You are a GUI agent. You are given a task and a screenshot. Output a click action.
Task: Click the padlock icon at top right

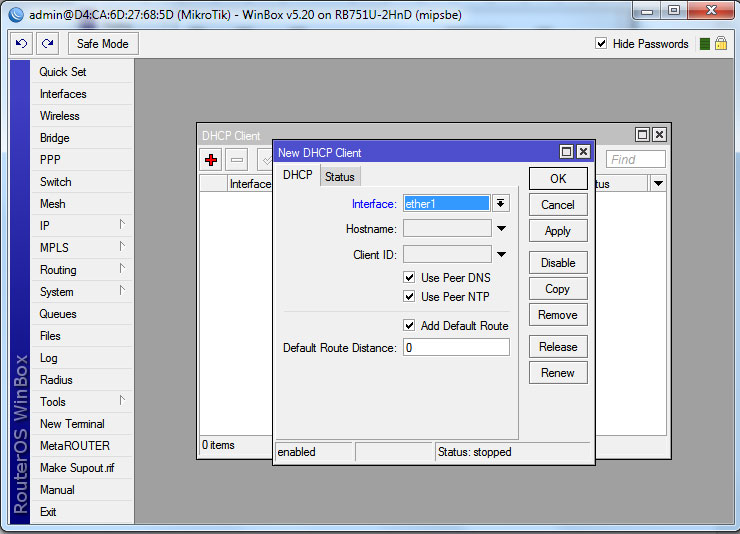click(x=720, y=44)
